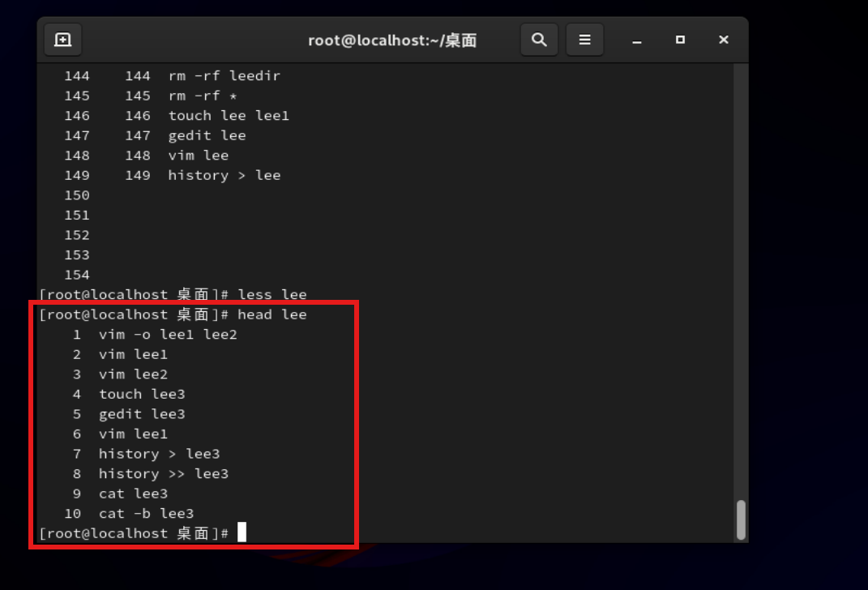The height and width of the screenshot is (590, 868).
Task: Click the terminal scrollbar thumb
Action: (x=742, y=519)
